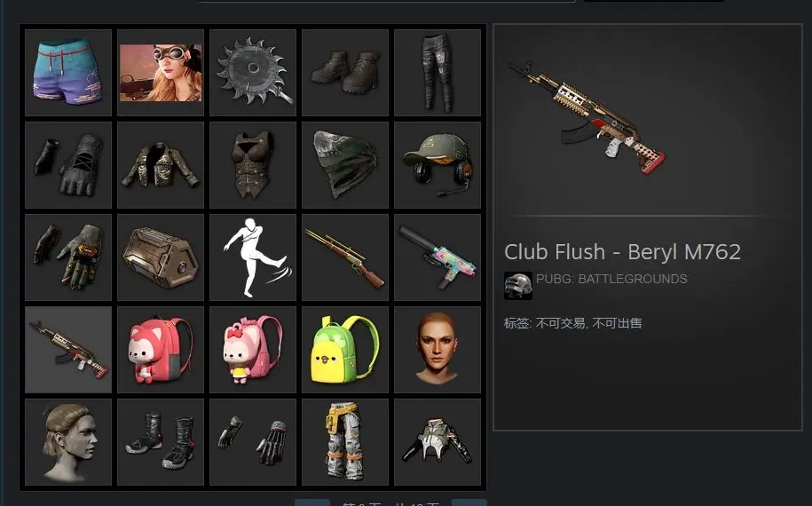
Task: Click the PUBG helmet game icon
Action: [518, 285]
